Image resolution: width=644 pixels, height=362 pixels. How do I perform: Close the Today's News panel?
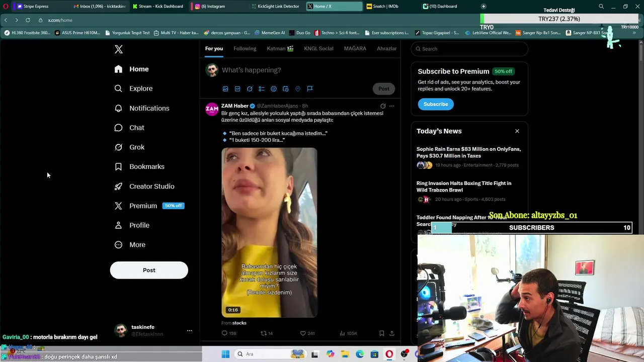pyautogui.click(x=517, y=131)
